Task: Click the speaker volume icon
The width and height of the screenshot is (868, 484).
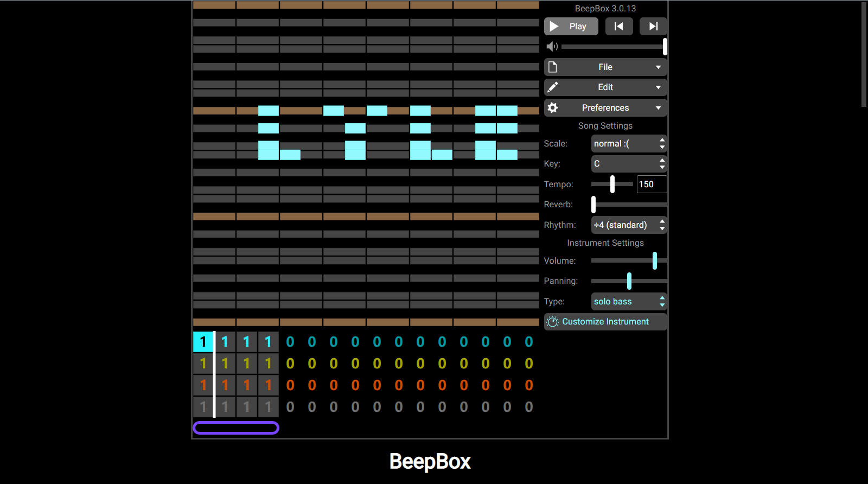Action: click(x=552, y=47)
